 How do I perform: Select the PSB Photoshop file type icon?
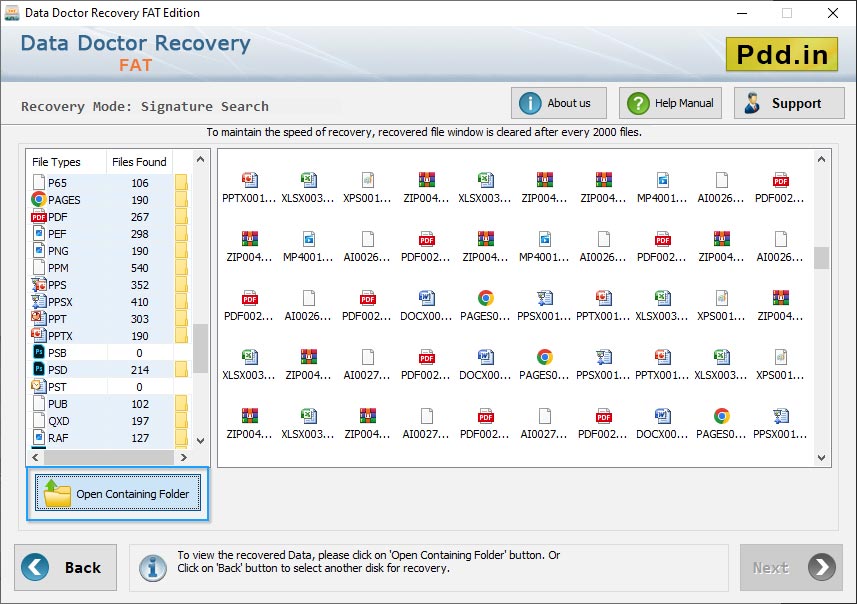point(39,353)
